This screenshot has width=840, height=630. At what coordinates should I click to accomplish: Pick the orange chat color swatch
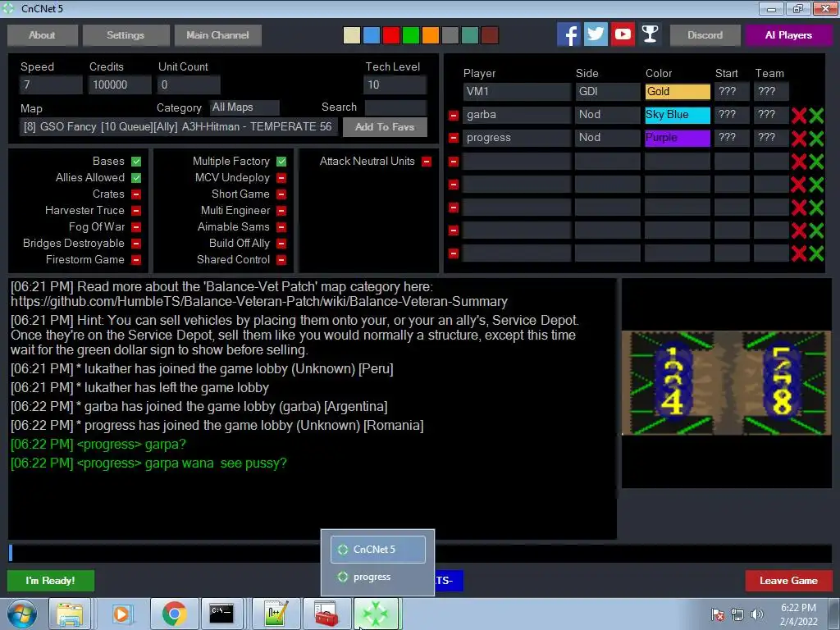point(430,35)
